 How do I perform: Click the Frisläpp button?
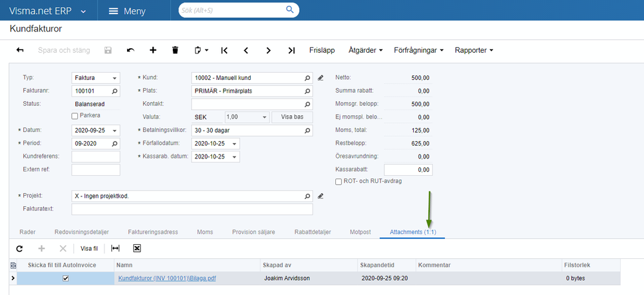tap(322, 50)
